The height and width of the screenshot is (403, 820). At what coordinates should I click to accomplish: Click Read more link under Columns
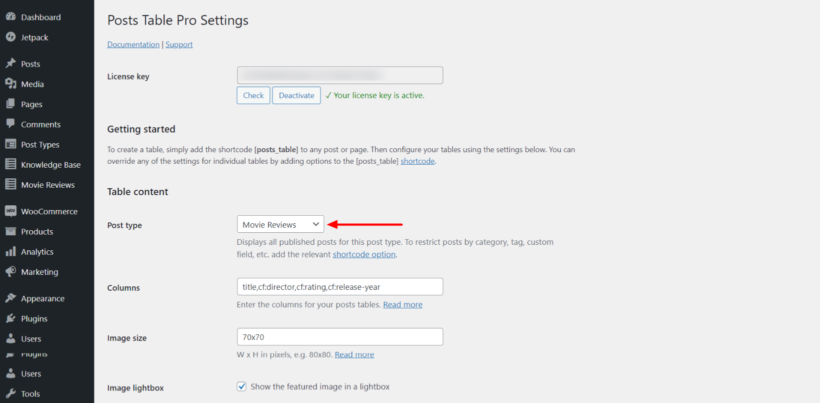click(403, 304)
